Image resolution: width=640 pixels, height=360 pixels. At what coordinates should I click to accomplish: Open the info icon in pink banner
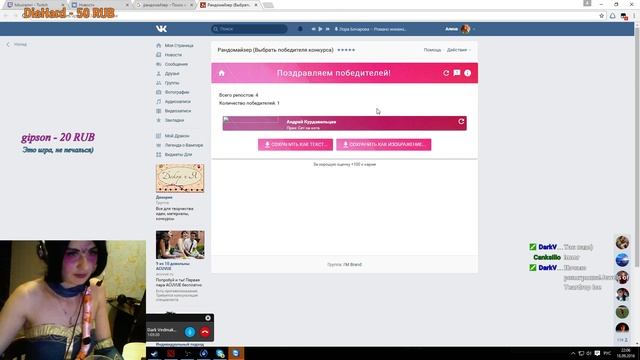click(467, 73)
